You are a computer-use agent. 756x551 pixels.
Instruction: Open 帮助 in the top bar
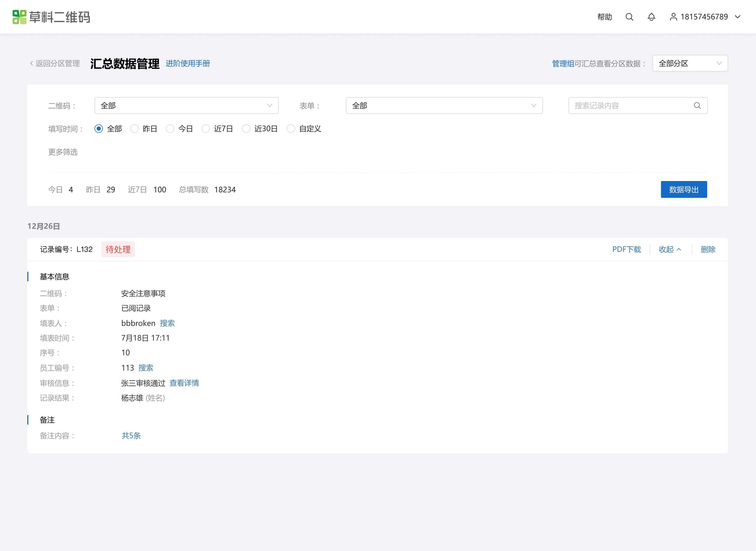(x=605, y=17)
